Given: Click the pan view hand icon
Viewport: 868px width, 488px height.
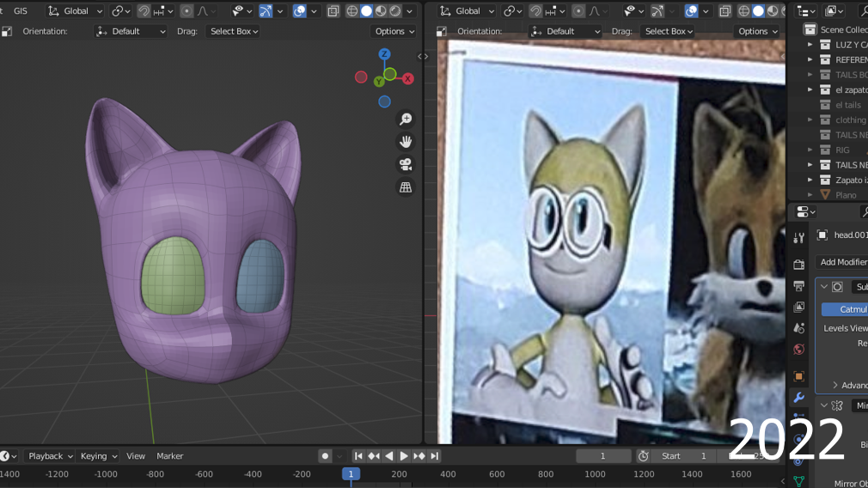Looking at the screenshot, I should (406, 142).
